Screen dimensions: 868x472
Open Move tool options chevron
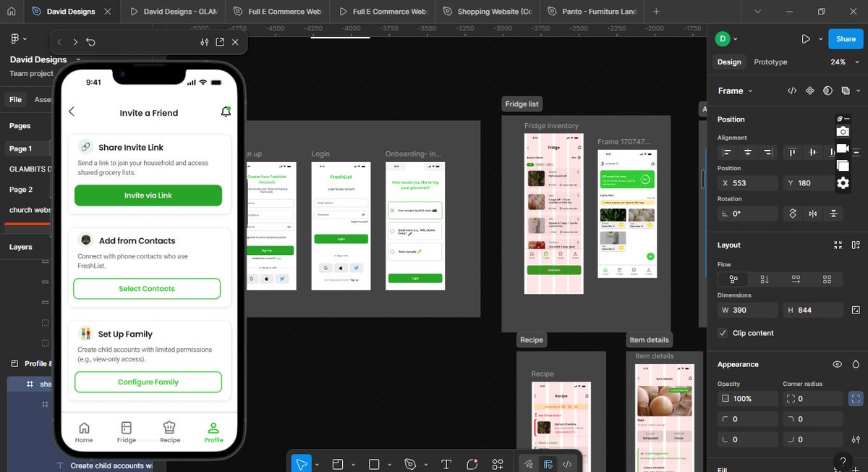[317, 465]
